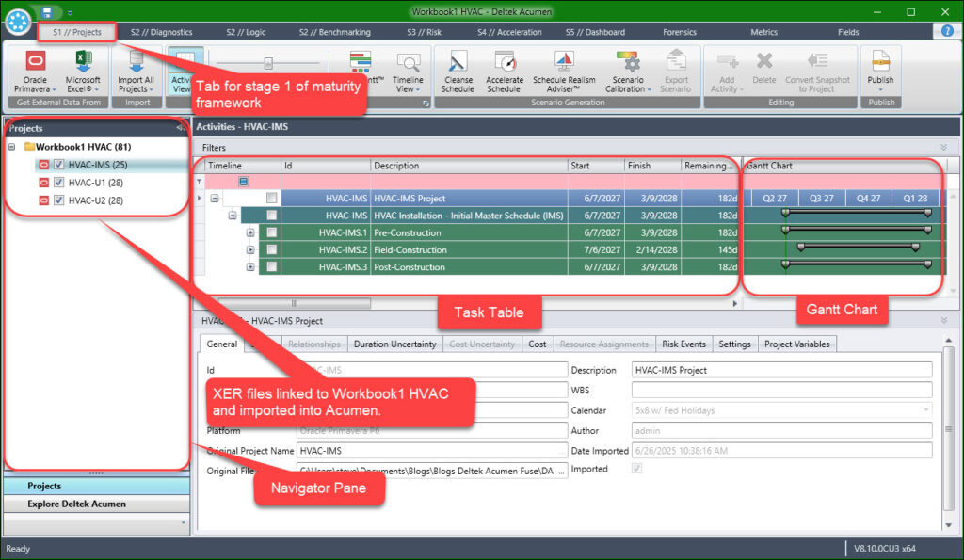
Task: Click the Projects navigator button
Action: pyautogui.click(x=97, y=486)
